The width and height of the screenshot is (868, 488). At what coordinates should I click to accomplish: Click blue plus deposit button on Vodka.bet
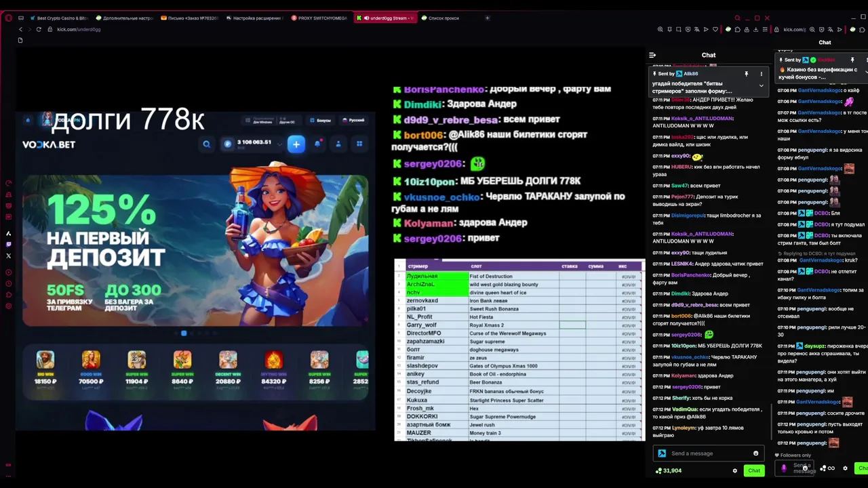coord(296,144)
